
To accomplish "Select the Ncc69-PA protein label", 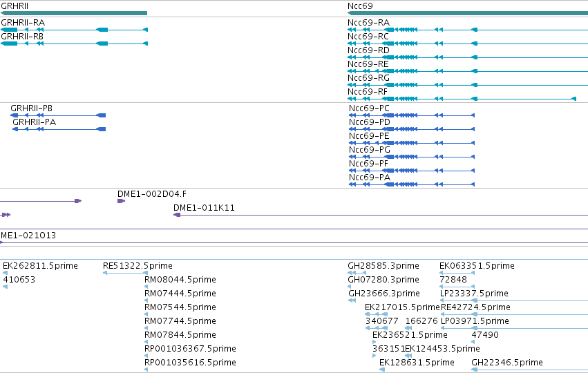I will click(x=370, y=178).
